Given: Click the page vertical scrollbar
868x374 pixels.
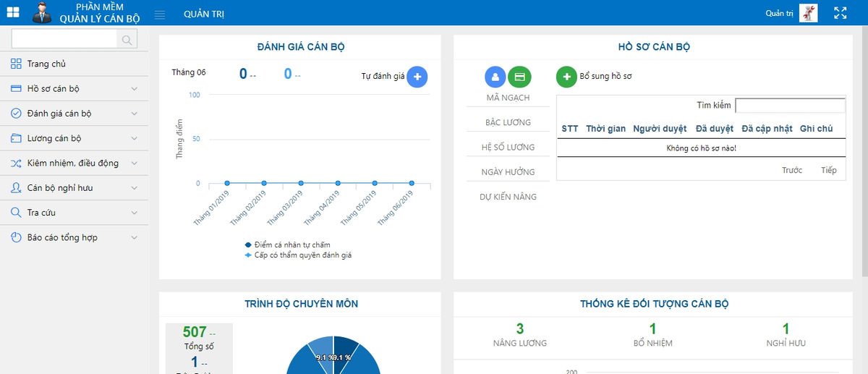Looking at the screenshot, I should pyautogui.click(x=864, y=152).
